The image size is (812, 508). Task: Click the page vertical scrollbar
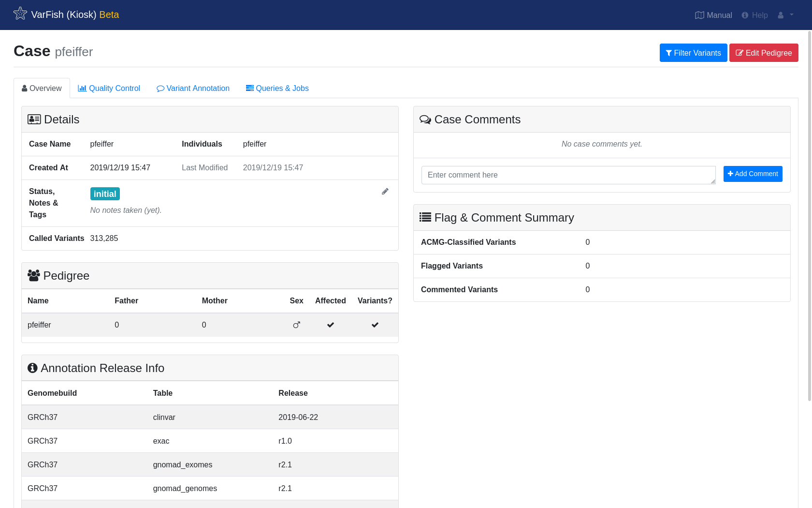click(810, 215)
